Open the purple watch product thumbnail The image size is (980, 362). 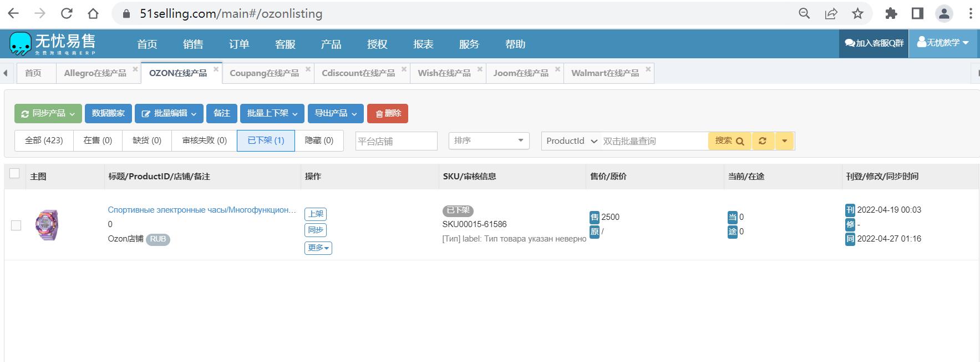[47, 225]
